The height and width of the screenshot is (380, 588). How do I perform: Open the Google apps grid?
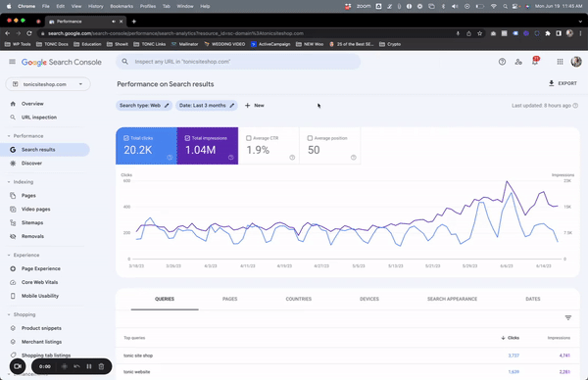coord(560,62)
